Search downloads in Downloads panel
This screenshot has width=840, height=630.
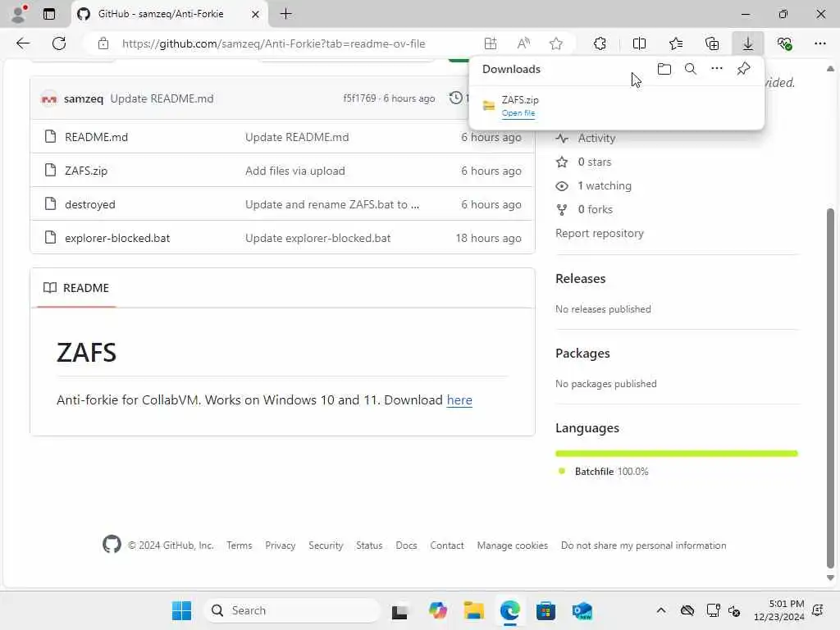691,69
